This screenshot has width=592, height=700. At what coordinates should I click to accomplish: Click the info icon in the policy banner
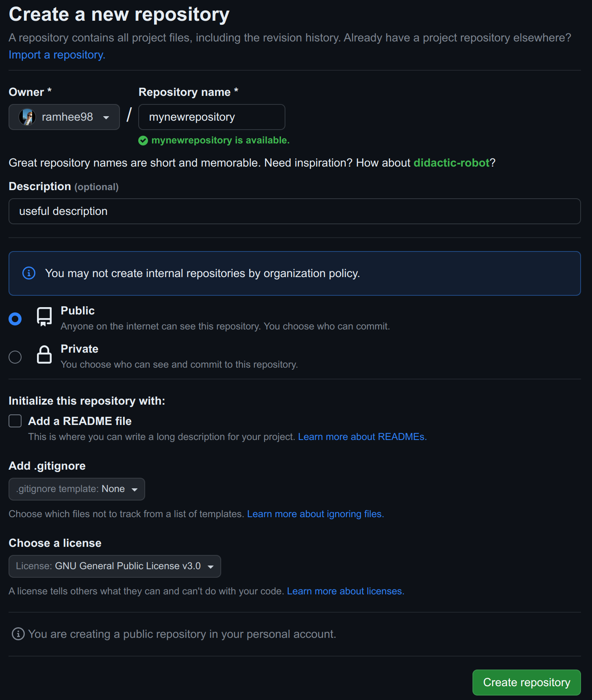[29, 273]
